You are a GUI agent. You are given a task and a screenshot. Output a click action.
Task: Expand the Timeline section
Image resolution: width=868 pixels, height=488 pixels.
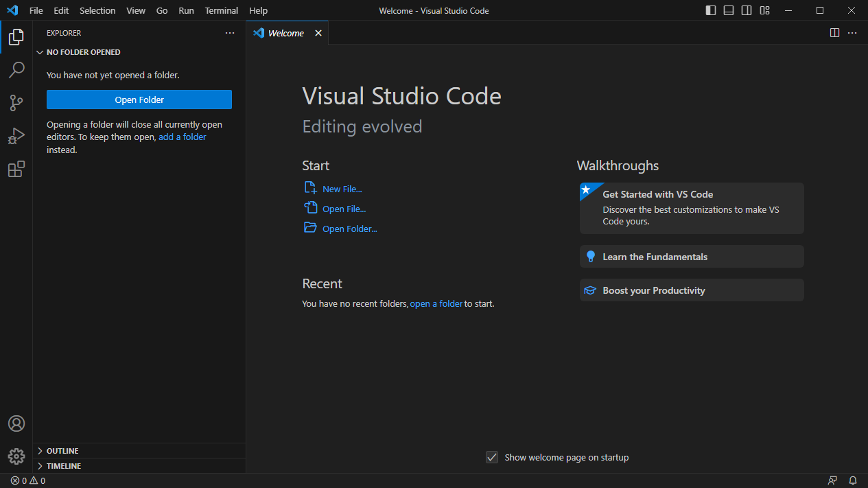pos(139,466)
